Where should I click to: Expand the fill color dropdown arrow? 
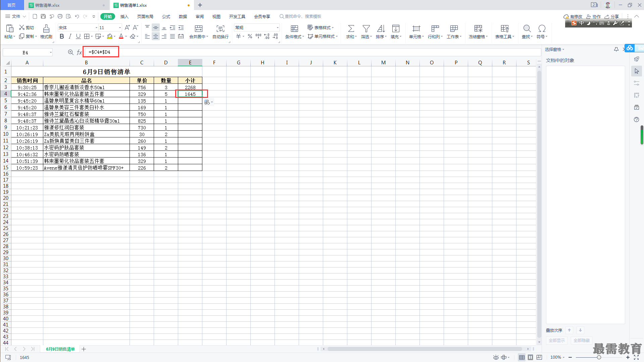point(114,37)
